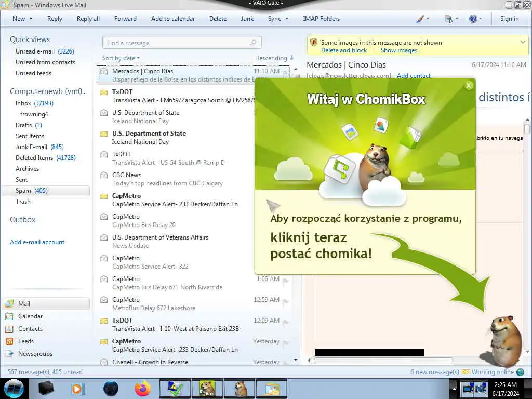Click the taskbar clock showing 2:25 AM
Viewport: 532px width, 399px height.
pyautogui.click(x=506, y=389)
